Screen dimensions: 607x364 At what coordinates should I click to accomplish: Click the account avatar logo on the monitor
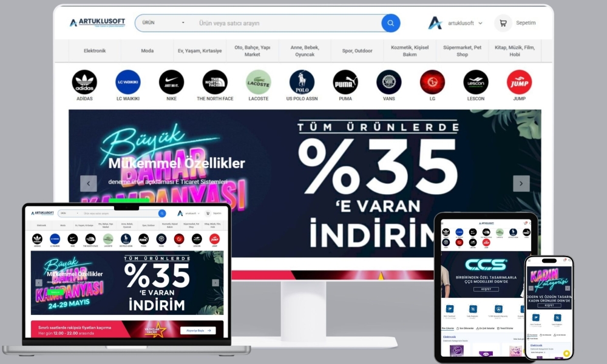[435, 23]
